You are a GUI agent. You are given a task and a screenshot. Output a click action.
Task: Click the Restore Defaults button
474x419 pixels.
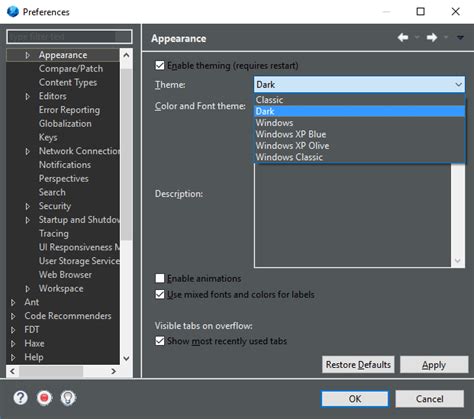358,364
